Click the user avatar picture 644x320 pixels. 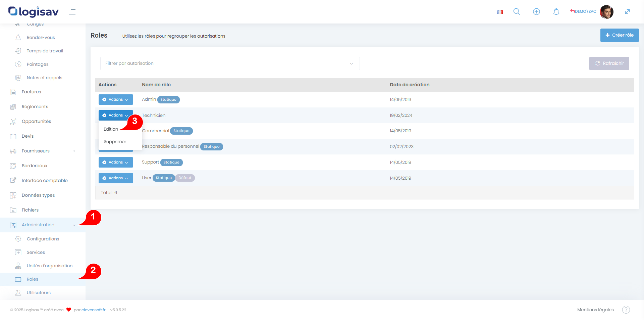606,12
